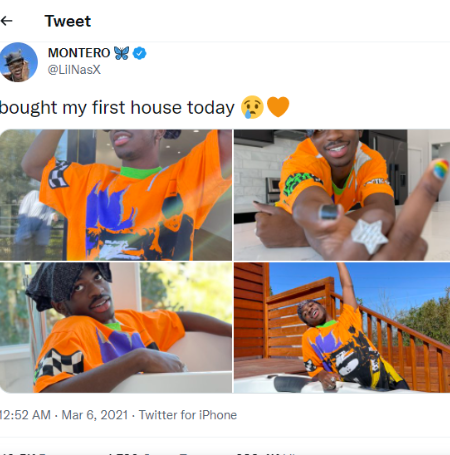The height and width of the screenshot is (455, 450).
Task: Click the blue verified badge beside MONTERO
Action: tap(139, 53)
